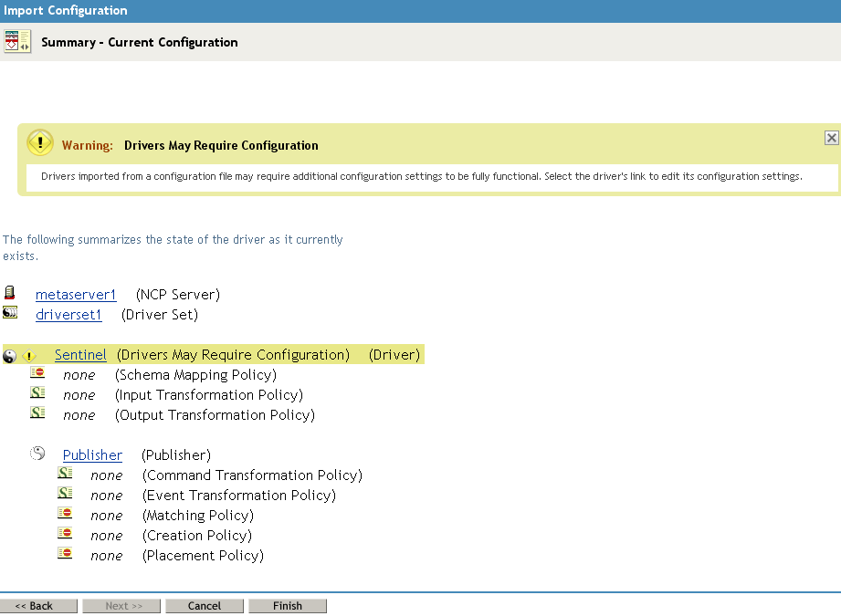
Task: Click the "Summary - Current Configuration" heading
Action: 140,42
